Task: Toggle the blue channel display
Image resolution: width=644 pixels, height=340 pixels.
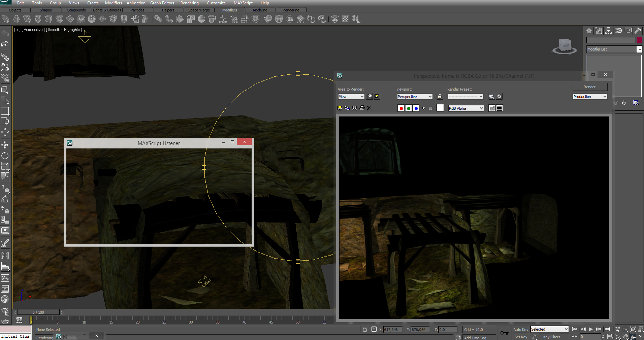Action: click(416, 108)
